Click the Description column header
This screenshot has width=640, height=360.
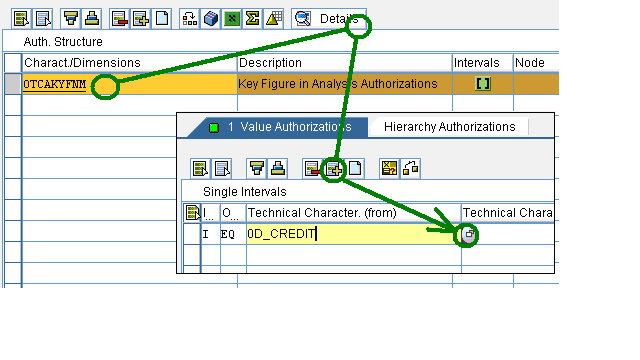click(x=344, y=63)
